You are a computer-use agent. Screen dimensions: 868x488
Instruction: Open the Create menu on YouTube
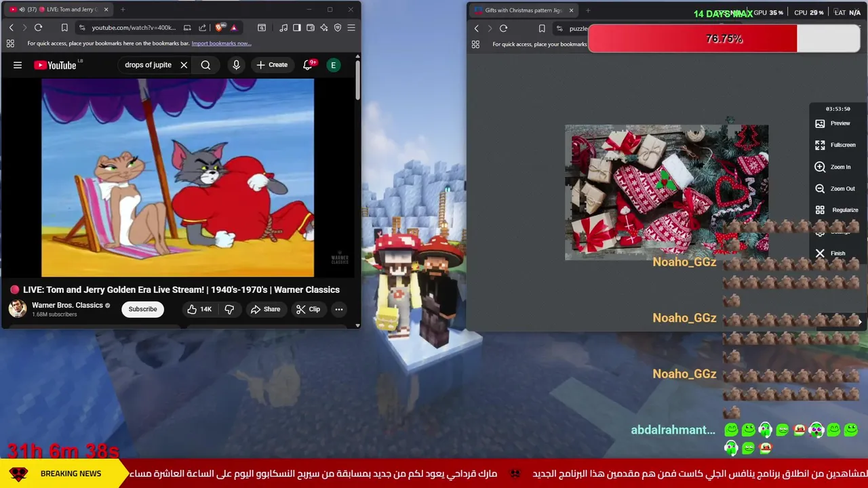[x=272, y=65]
